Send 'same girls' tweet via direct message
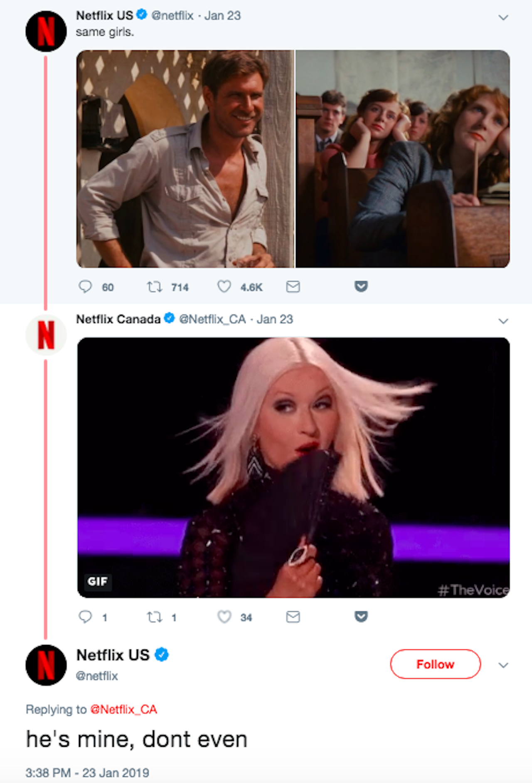Screen dimensions: 532x783 (x=293, y=287)
